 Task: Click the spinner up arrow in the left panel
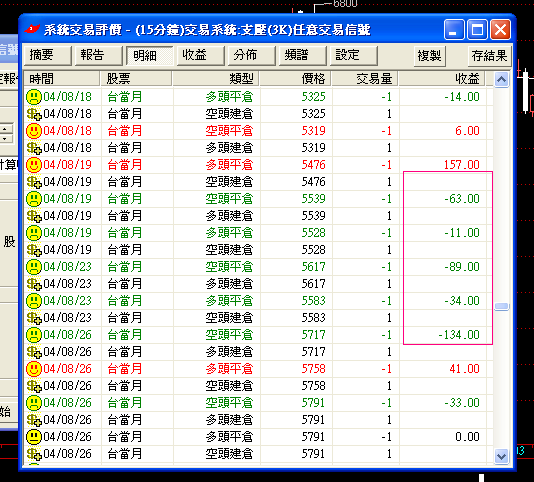6,129
